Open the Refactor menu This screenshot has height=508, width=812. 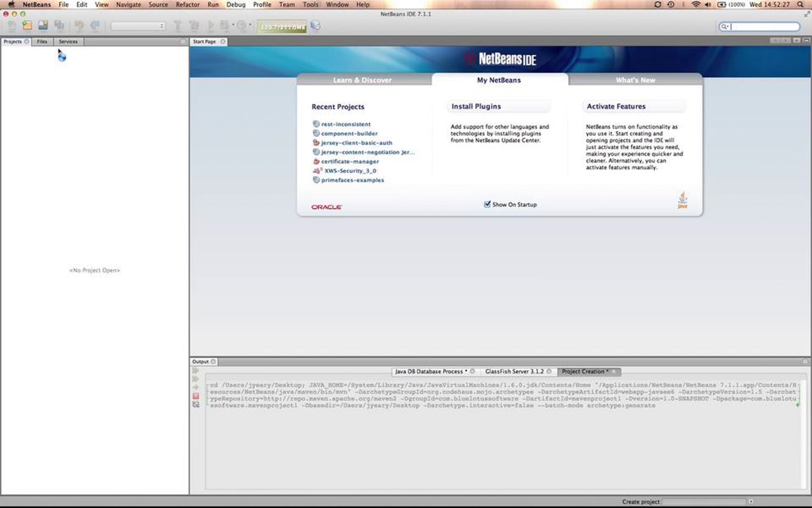tap(187, 4)
